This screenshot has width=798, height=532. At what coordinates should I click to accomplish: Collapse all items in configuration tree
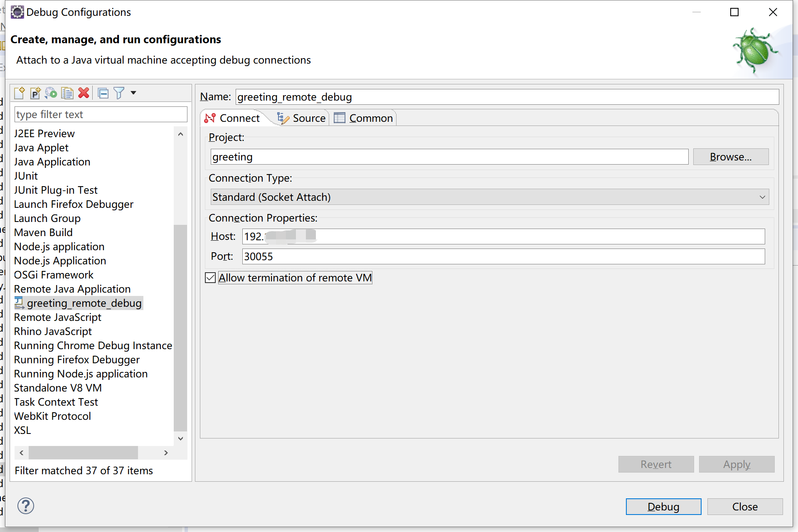click(x=103, y=93)
